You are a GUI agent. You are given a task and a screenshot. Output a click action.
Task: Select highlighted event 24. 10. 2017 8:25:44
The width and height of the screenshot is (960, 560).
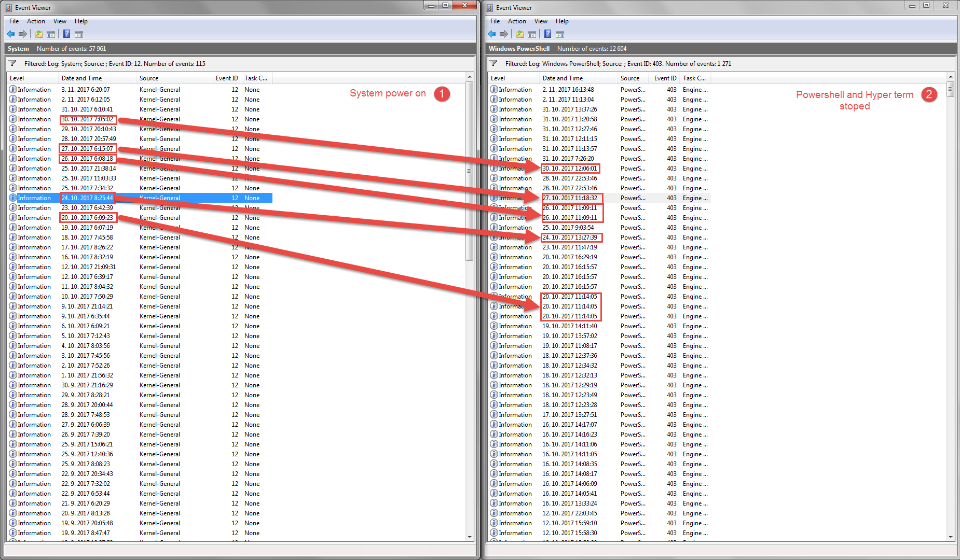pyautogui.click(x=140, y=198)
